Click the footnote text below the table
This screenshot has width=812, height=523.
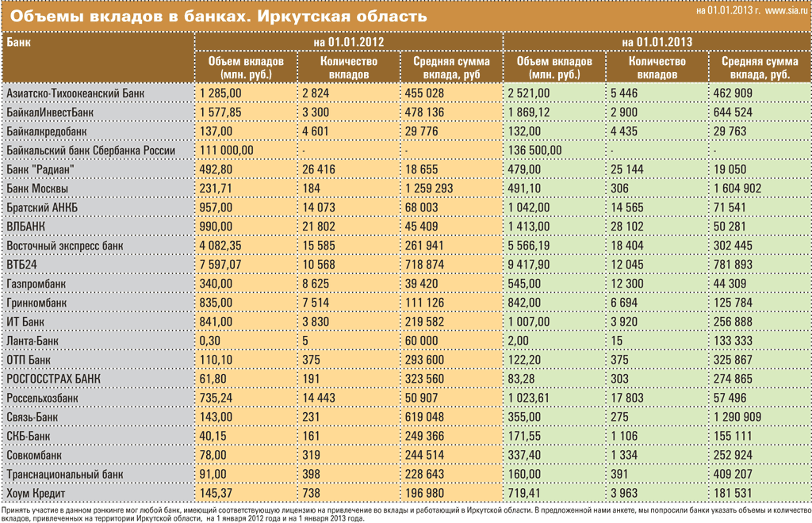point(404,513)
